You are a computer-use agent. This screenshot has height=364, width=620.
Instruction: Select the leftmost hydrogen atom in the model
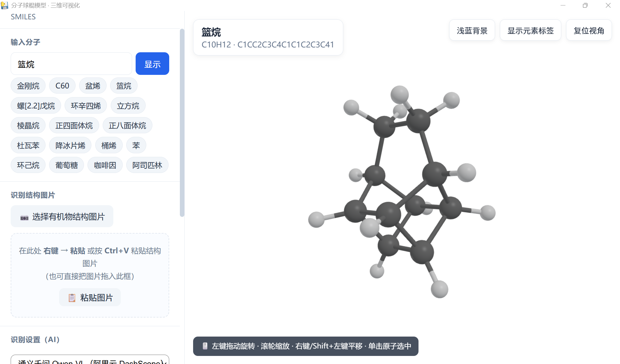(316, 219)
